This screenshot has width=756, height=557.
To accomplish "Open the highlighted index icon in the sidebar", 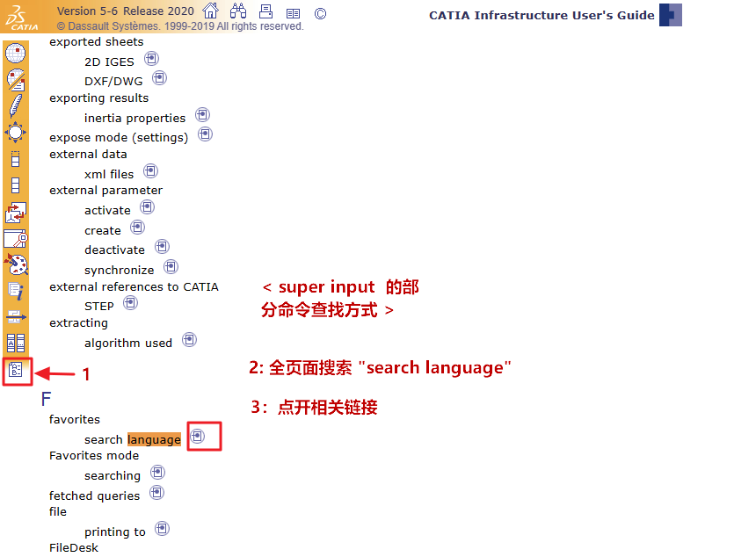I will coord(18,370).
